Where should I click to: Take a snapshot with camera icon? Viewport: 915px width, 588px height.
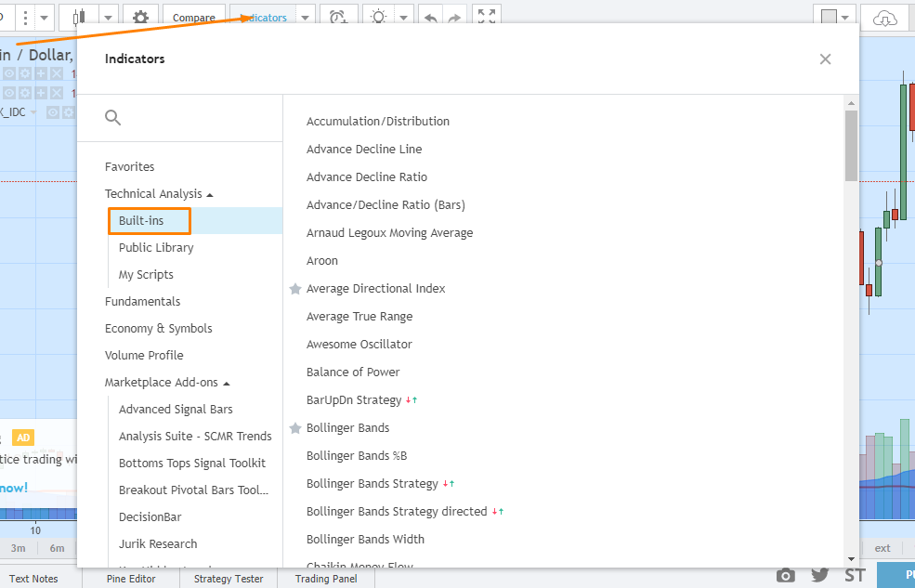786,575
